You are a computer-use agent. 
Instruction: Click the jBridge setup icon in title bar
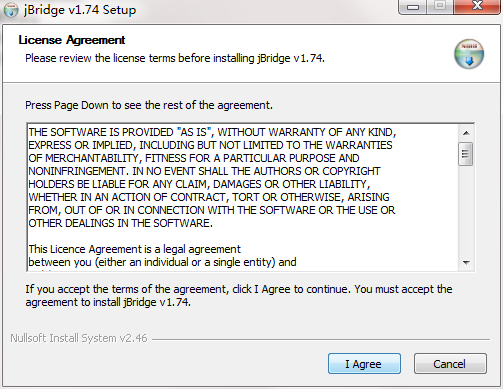pyautogui.click(x=11, y=10)
